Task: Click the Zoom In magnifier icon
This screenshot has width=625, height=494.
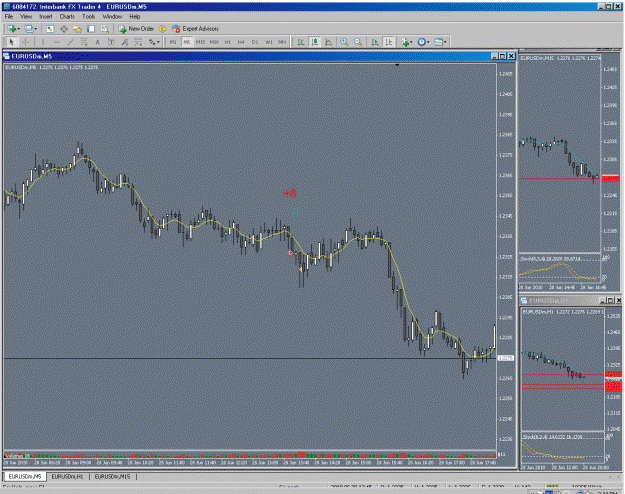Action: point(344,42)
